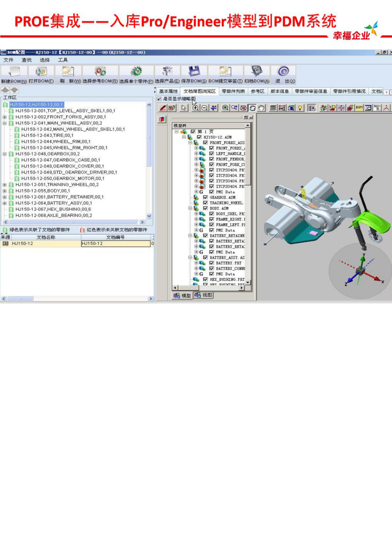The width and height of the screenshot is (392, 555).
Task: Collapse the HJ150-12-046 GEARBOX node
Action: [x=4, y=154]
